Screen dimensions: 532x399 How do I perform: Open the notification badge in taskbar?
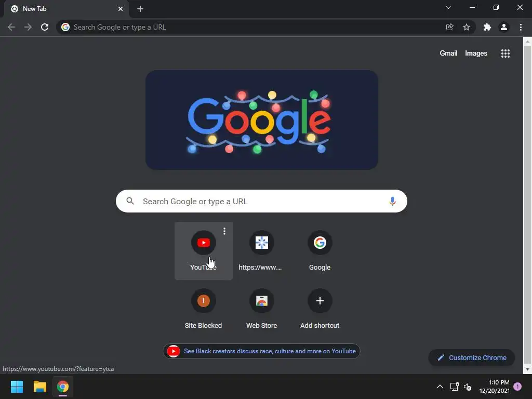coord(517,387)
